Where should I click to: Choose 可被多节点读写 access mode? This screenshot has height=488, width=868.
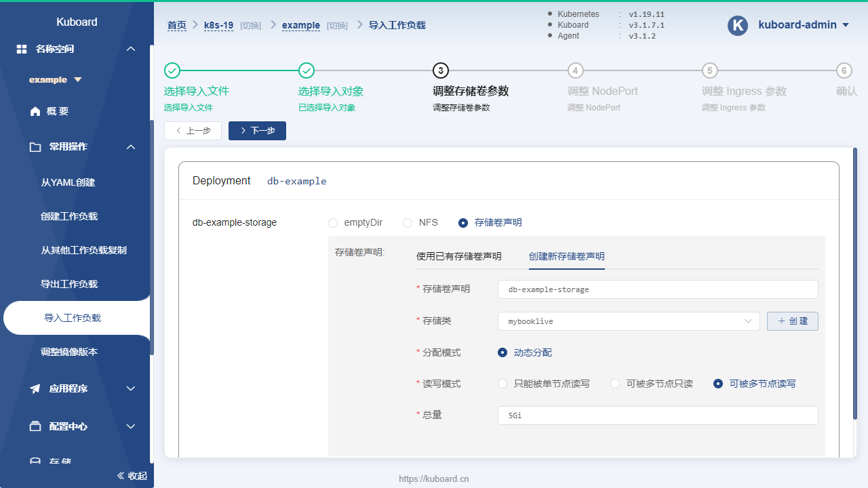(718, 384)
